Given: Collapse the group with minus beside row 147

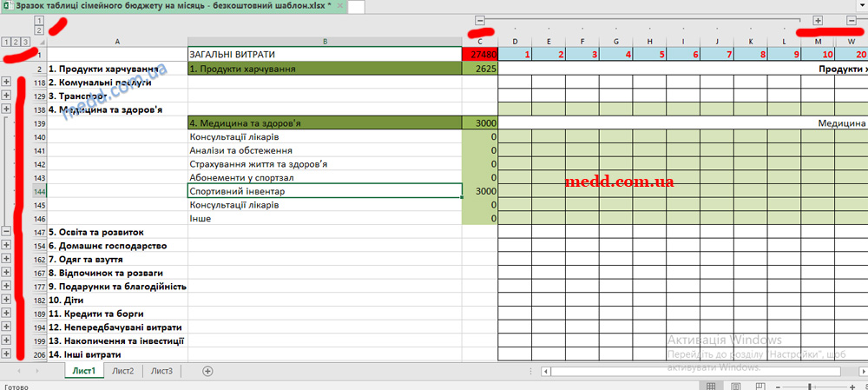Looking at the screenshot, I should click(x=7, y=232).
